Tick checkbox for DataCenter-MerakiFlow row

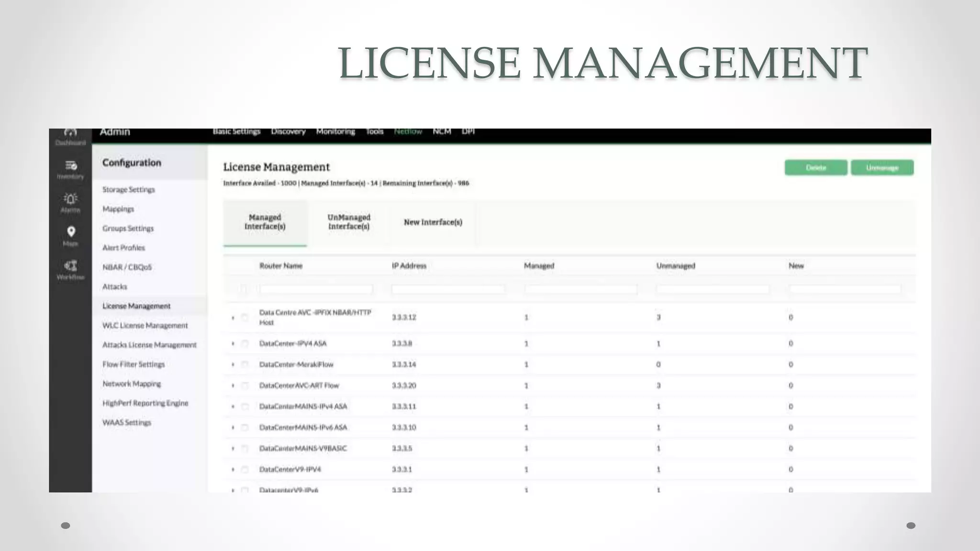245,364
